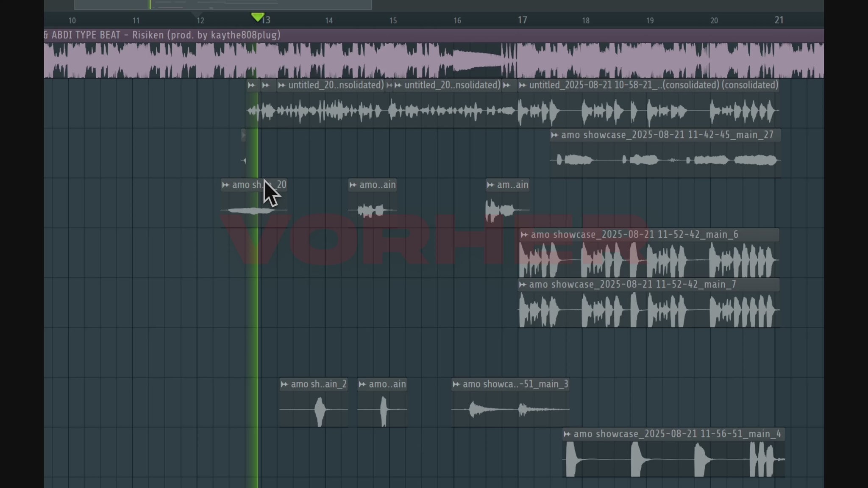Open menu arrow of untitled_2025-08-21 10-58-21 clip
This screenshot has width=868, height=488.
[523, 85]
